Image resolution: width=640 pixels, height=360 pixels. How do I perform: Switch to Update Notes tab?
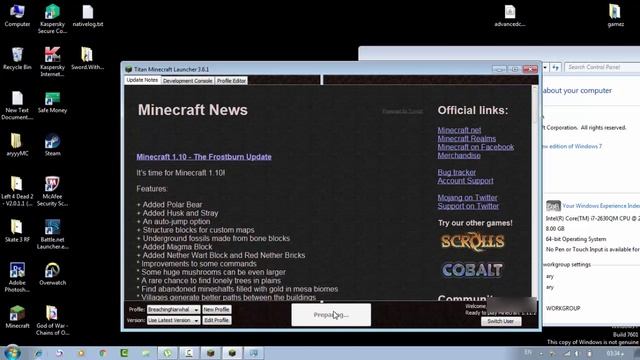click(x=142, y=80)
